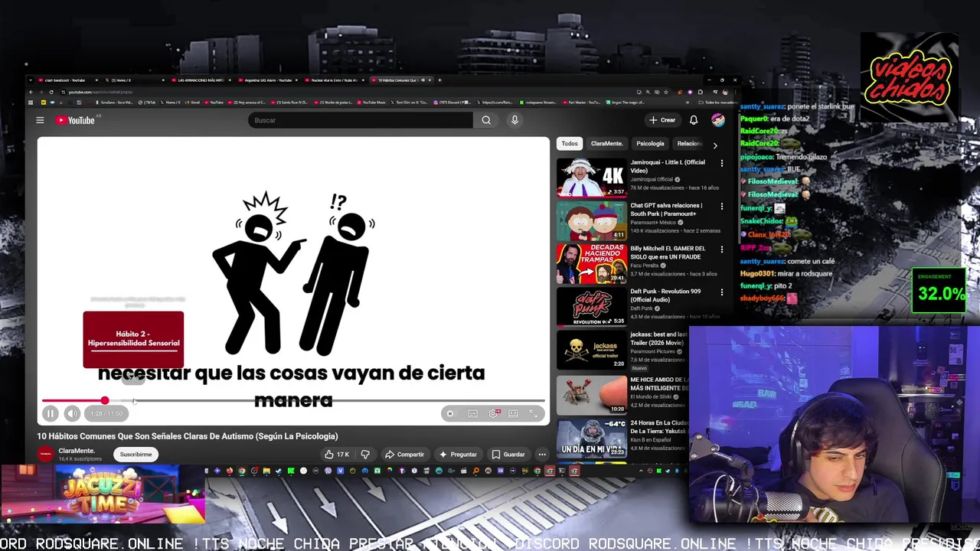Viewport: 980px width, 551px height.
Task: Go to the YouTube home logo
Action: click(x=75, y=120)
